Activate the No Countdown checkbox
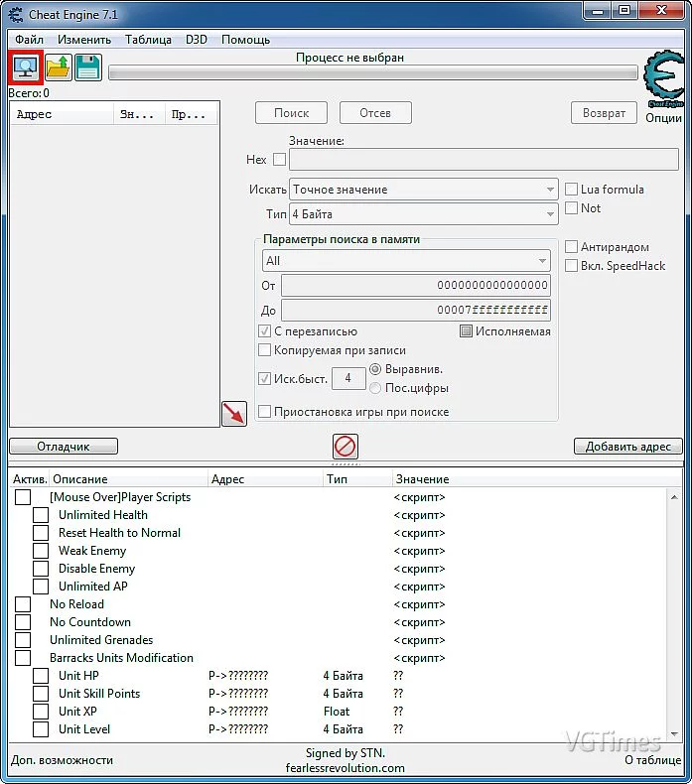The width and height of the screenshot is (692, 784). point(23,622)
